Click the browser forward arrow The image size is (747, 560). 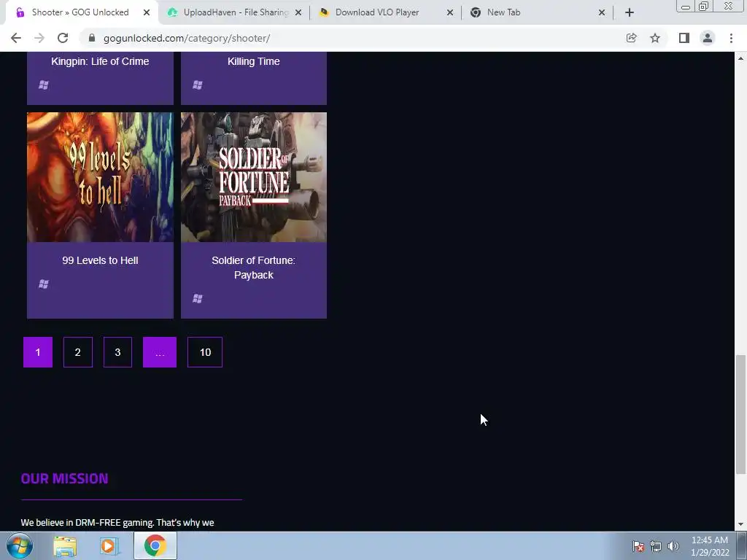[x=39, y=38]
